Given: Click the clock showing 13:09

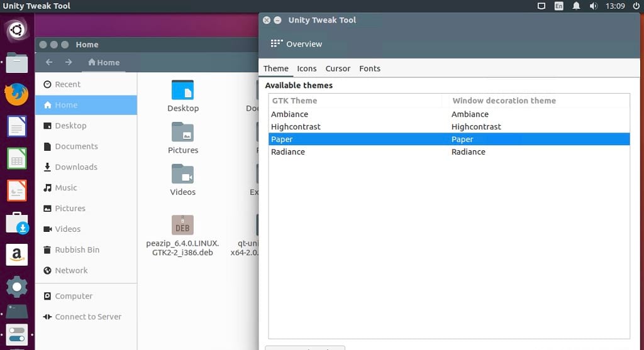Looking at the screenshot, I should pos(615,6).
